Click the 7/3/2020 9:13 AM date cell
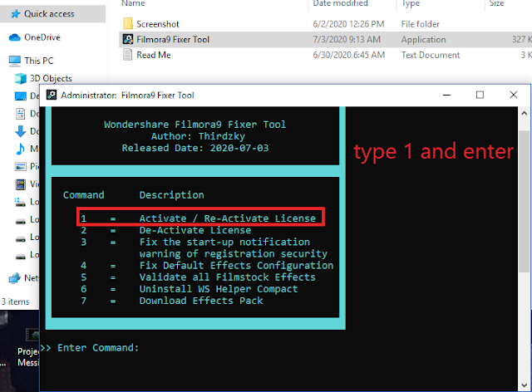This screenshot has width=532, height=392. coord(347,39)
